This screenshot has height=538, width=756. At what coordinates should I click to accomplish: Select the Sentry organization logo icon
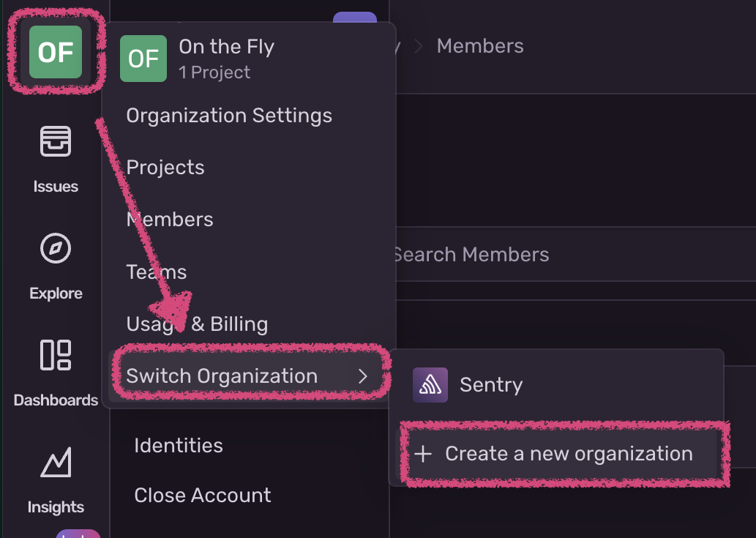(x=430, y=385)
